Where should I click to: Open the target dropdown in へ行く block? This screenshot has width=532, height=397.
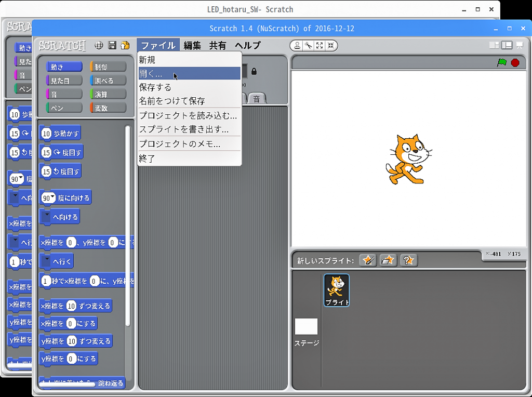[46, 261]
